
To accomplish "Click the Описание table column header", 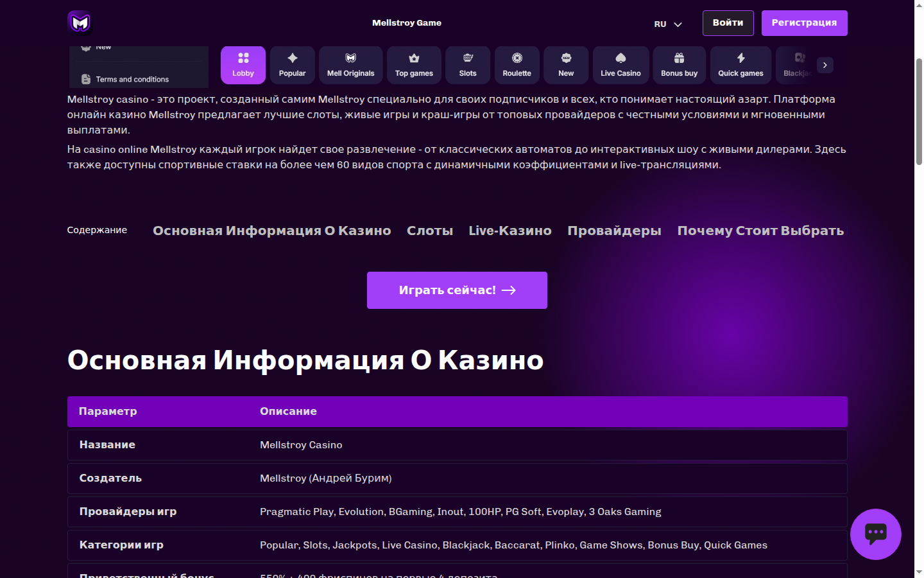I will point(288,411).
